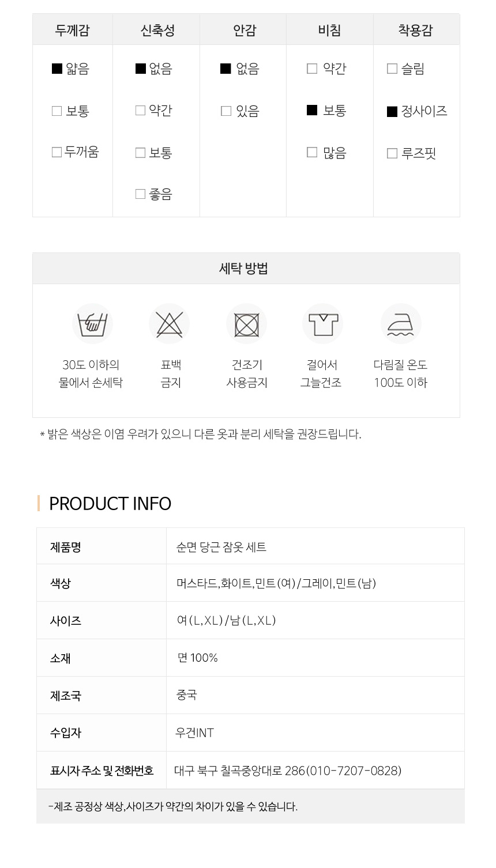Viewport: 496px width, 868px height.
Task: Click the hang dry in shade icon
Action: tap(322, 324)
